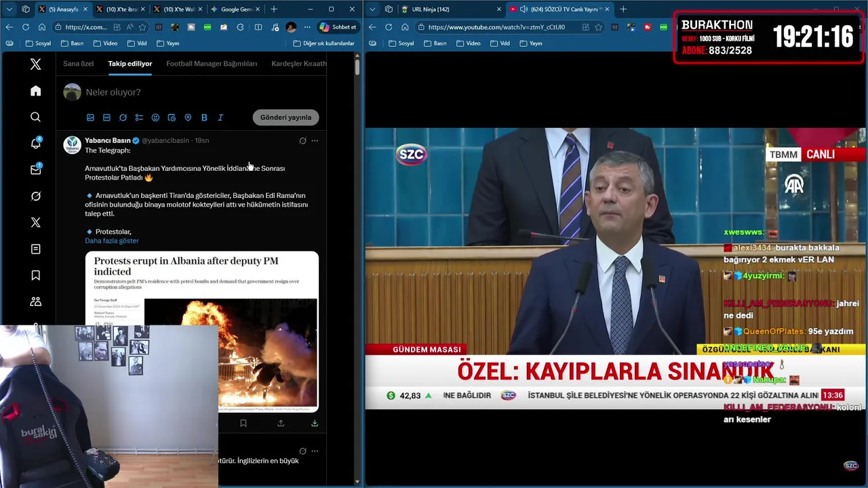Switch to Sana özel timeline tab
The width and height of the screenshot is (868, 488).
click(79, 64)
